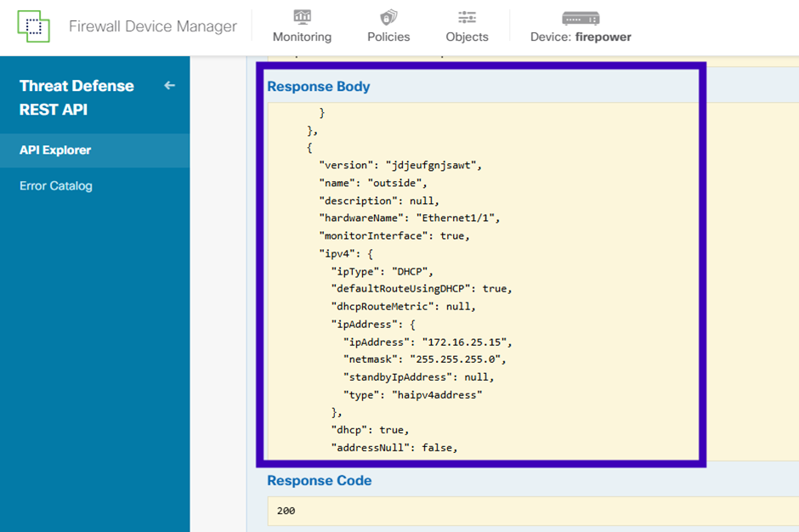799x532 pixels.
Task: Open the Objects menu label
Action: tap(467, 37)
